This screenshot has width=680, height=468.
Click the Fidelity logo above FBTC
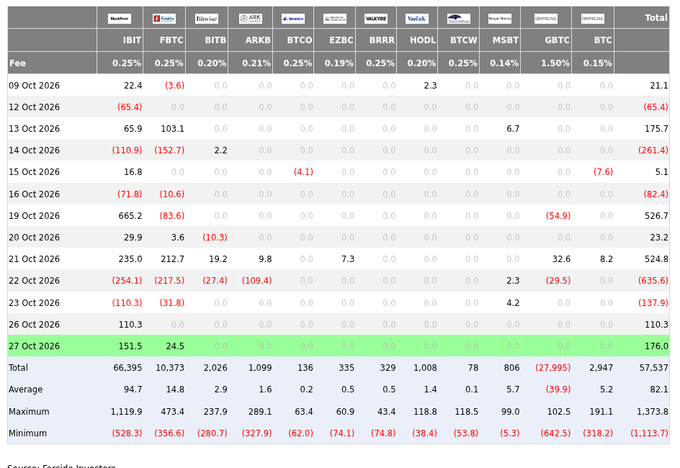164,19
